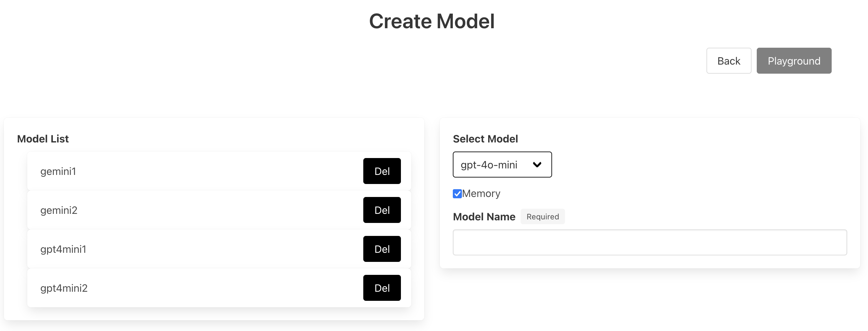Focus the Model Name text field
Screen dimensions: 868x331
coord(649,242)
